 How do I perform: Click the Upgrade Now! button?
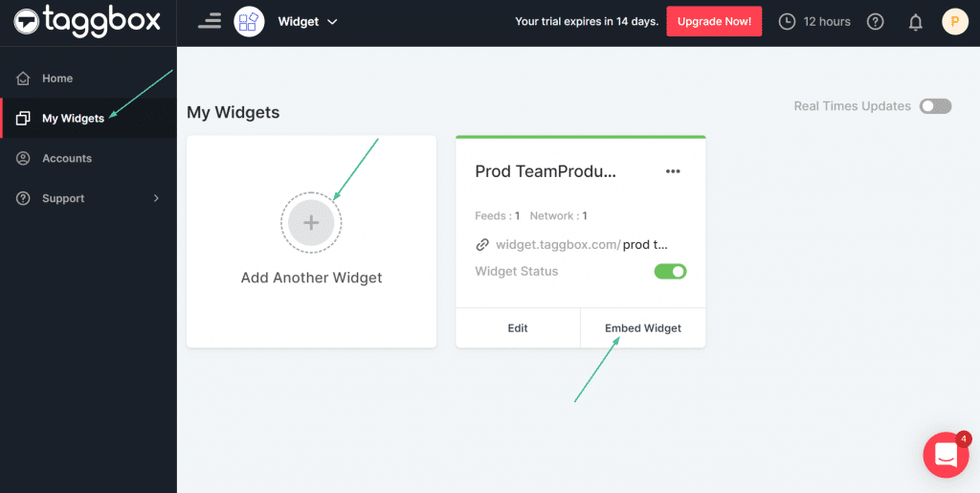tap(714, 22)
